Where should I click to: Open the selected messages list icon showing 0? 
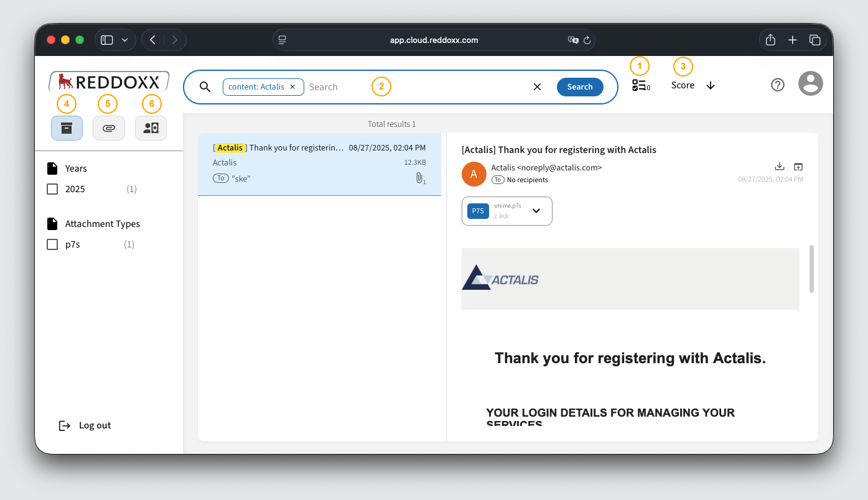click(x=640, y=84)
